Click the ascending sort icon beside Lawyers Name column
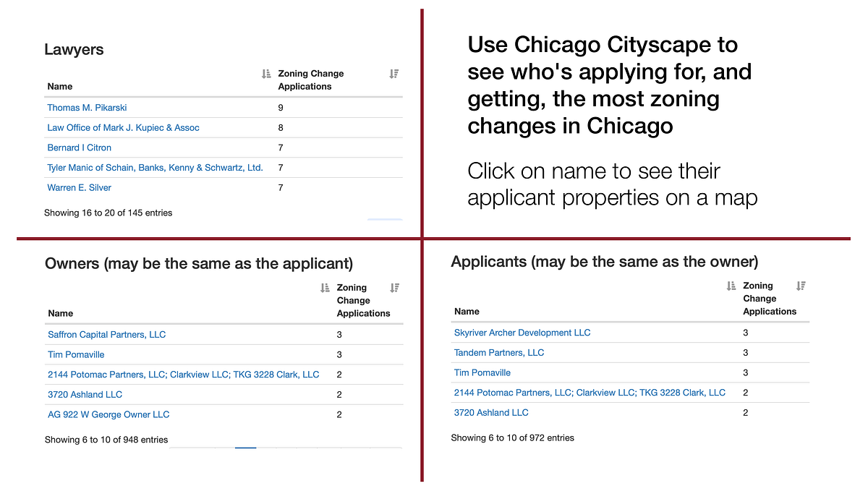The width and height of the screenshot is (868, 491). point(265,73)
